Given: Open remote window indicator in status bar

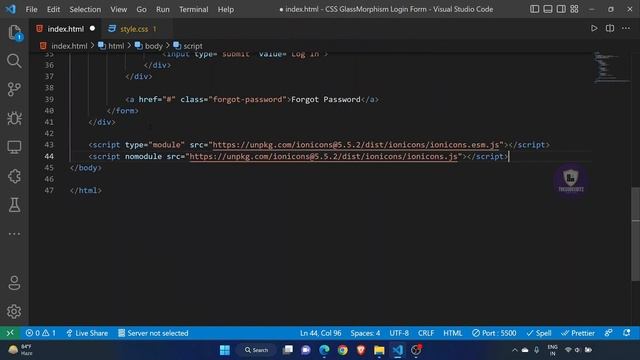Looking at the screenshot, I should (x=10, y=333).
